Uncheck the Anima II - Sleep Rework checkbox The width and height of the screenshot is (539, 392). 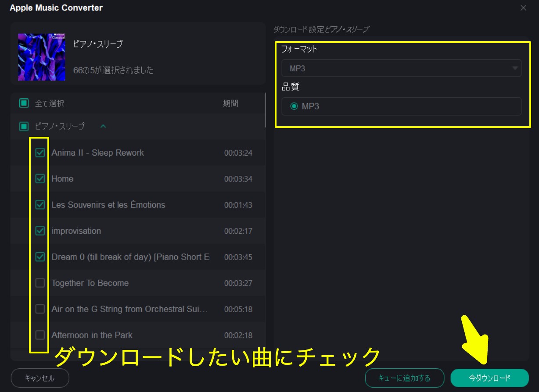tap(40, 153)
